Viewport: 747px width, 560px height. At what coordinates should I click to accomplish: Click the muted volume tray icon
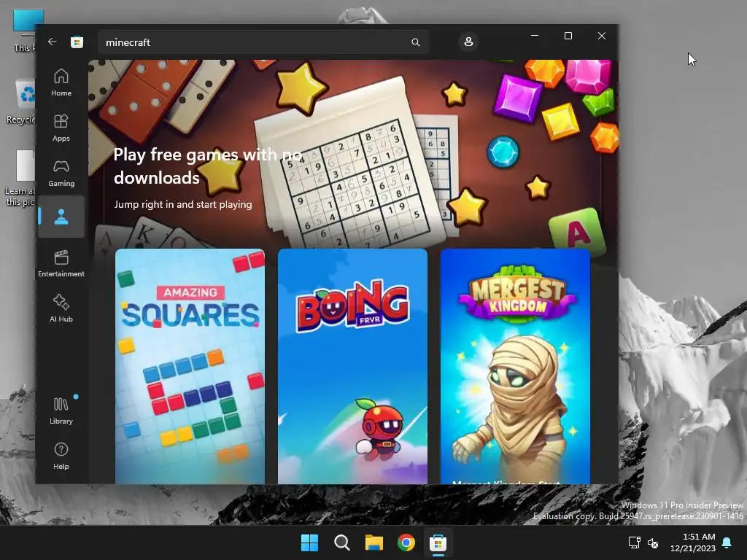click(653, 542)
